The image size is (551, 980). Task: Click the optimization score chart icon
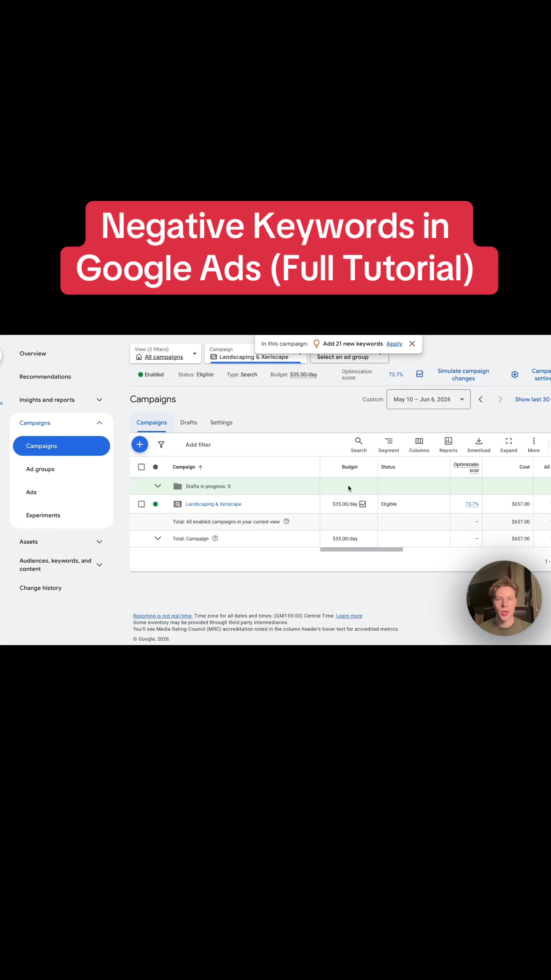tap(420, 374)
